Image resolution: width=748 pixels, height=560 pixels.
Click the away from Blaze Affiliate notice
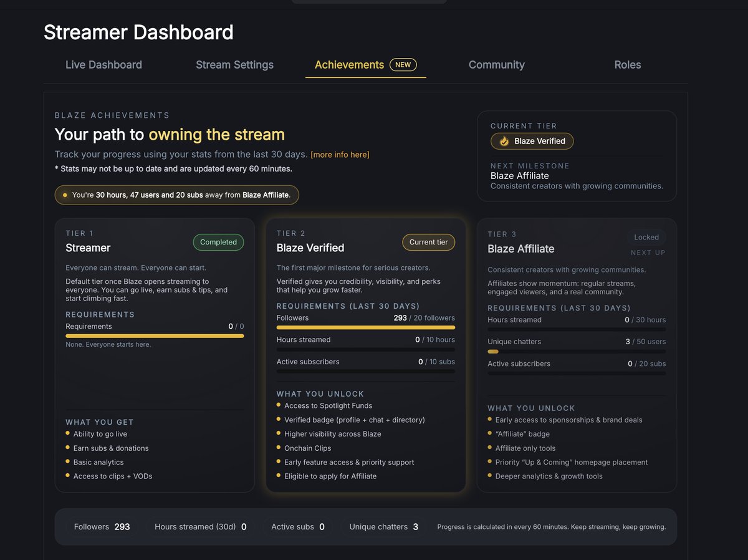[177, 195]
